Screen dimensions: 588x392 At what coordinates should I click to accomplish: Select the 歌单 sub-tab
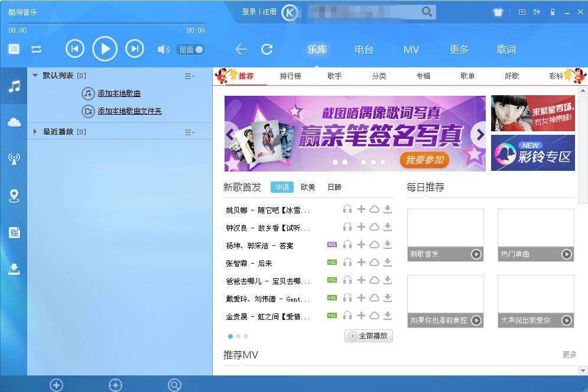[x=467, y=76]
